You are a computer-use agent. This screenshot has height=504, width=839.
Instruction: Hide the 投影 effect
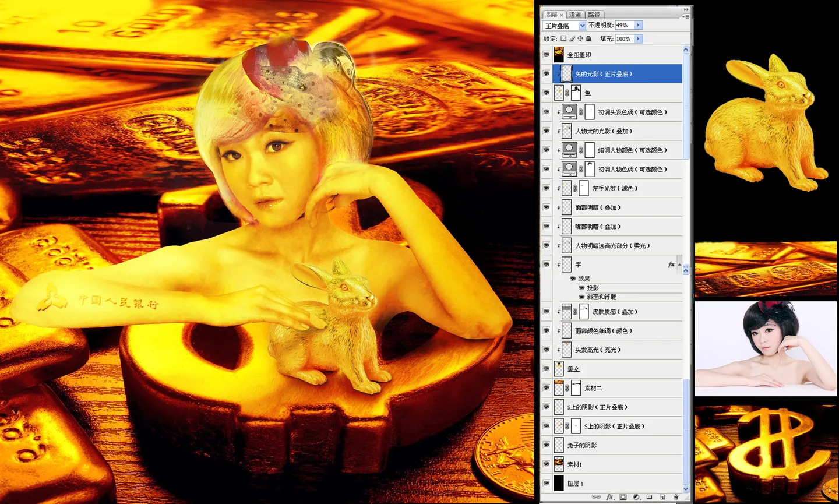point(581,288)
